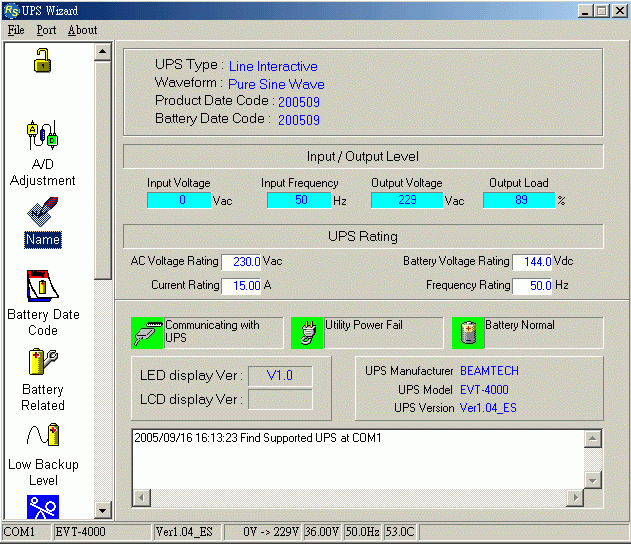This screenshot has width=631, height=544.
Task: Click the Battery Normal status icon
Action: click(467, 333)
